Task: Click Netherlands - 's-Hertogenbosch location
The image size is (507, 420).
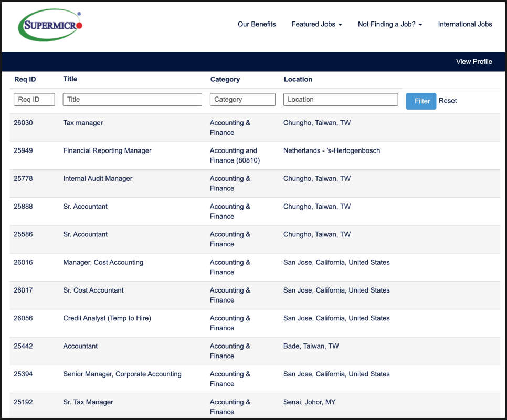Action: coord(332,150)
